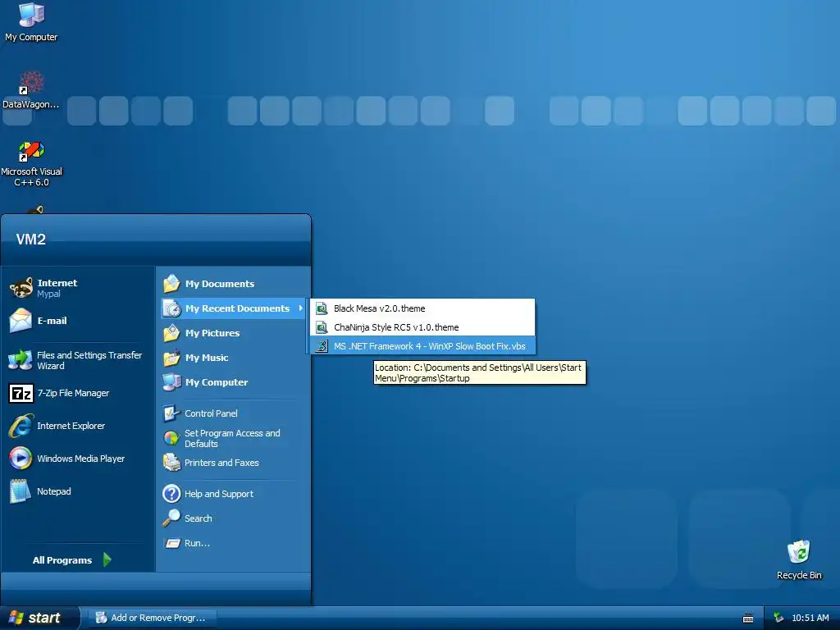Click the 10:51 AM clock

pos(810,618)
